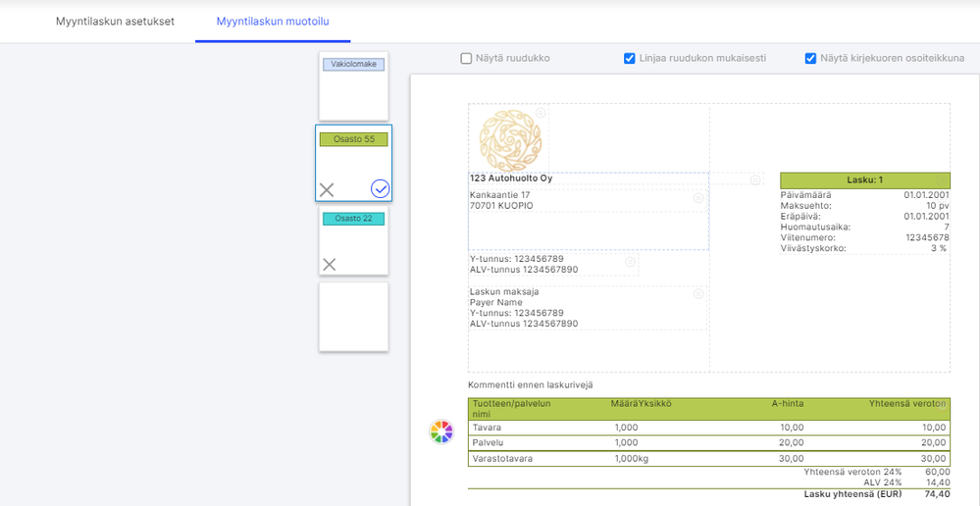
Task: Delete Osasto 22 template with X icon
Action: click(330, 264)
